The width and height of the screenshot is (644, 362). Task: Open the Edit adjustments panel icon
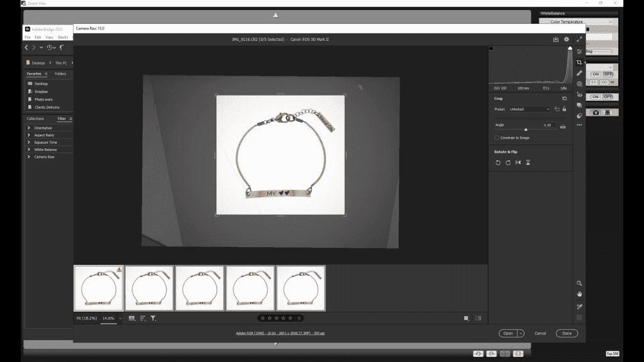pos(579,52)
